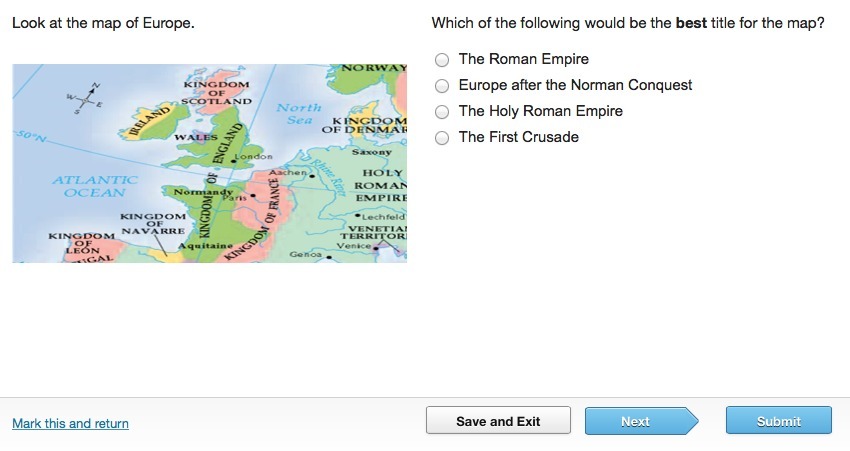This screenshot has width=850, height=451.
Task: Click the Save and Exit button
Action: (x=498, y=421)
